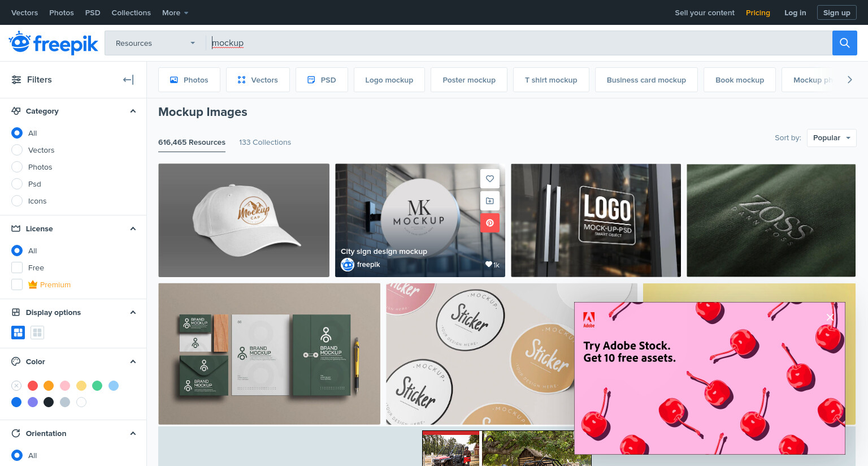
Task: Filter by the Business card mockup tag
Action: click(646, 80)
